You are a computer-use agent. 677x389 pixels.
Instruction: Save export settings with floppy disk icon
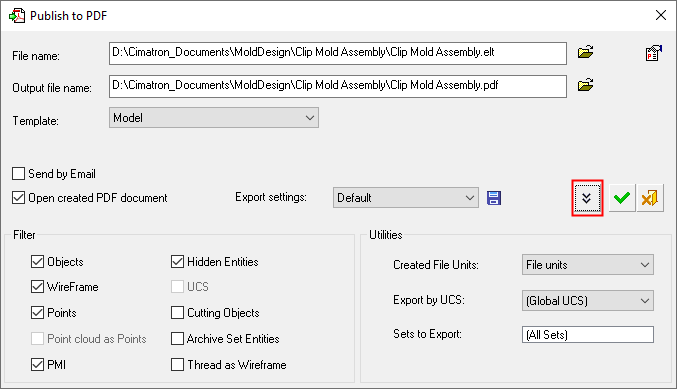(494, 198)
